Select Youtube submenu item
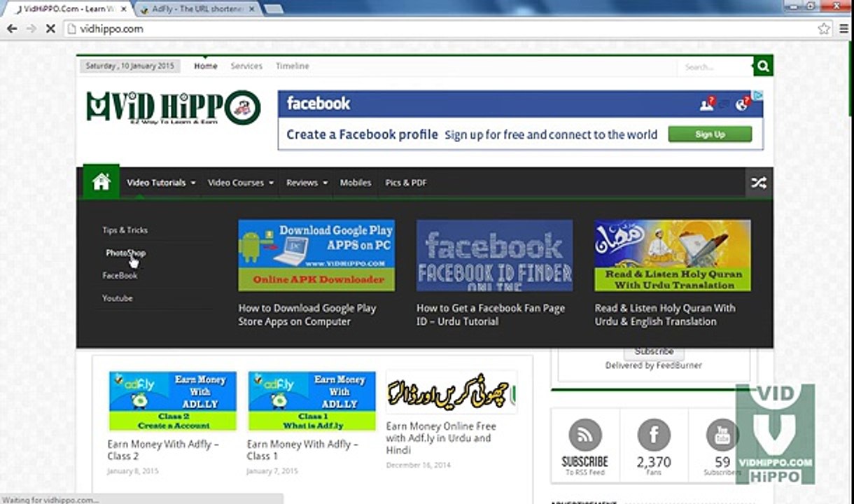854x504 pixels. coord(118,297)
